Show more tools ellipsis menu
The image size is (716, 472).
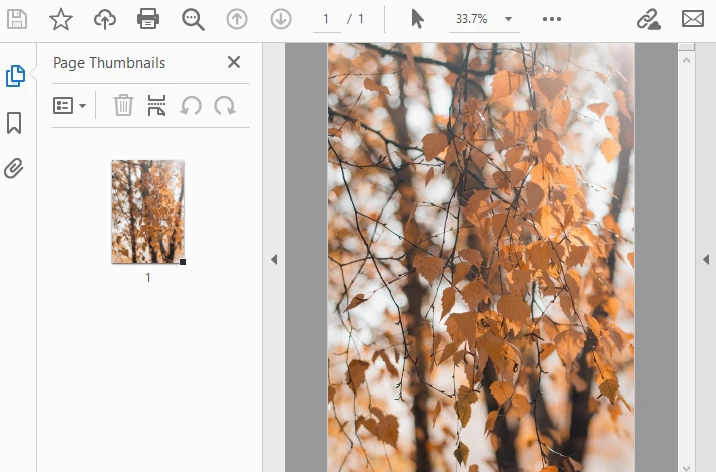(552, 19)
